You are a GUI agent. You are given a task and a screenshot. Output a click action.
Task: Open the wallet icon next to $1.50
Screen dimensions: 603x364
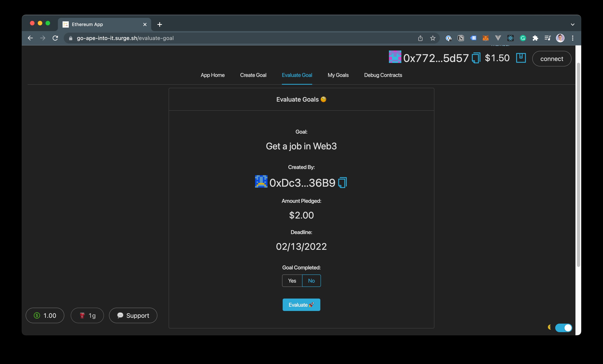pyautogui.click(x=521, y=58)
